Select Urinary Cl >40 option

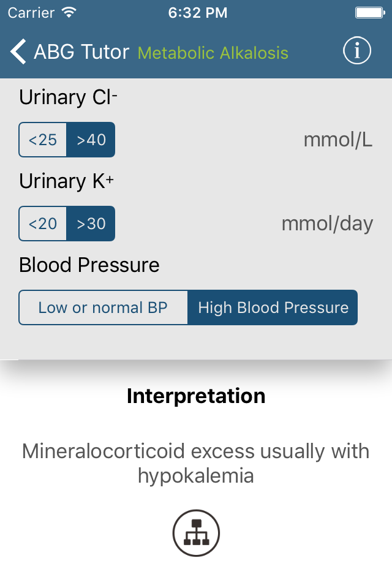pyautogui.click(x=91, y=140)
